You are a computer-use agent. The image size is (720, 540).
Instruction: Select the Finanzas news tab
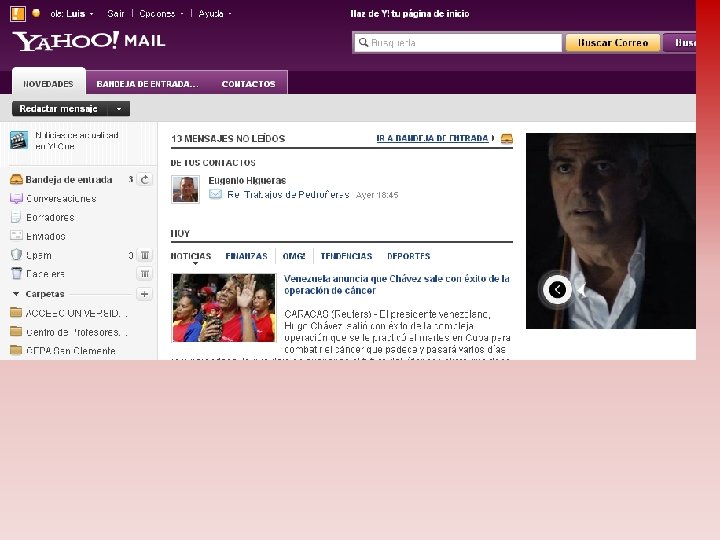pos(246,256)
